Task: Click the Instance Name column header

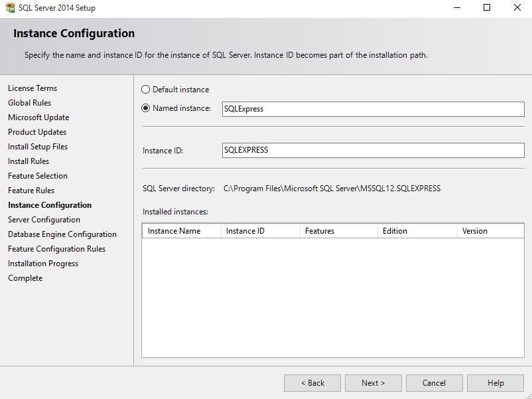Action: [182, 231]
